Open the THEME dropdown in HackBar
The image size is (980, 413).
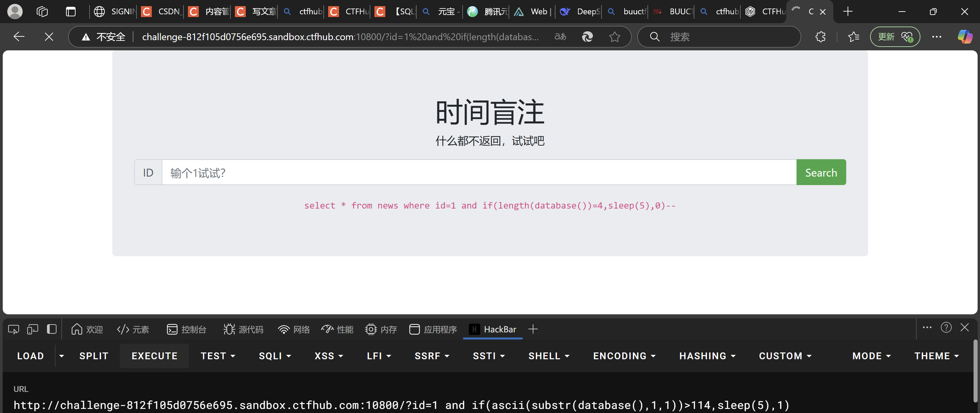click(936, 356)
